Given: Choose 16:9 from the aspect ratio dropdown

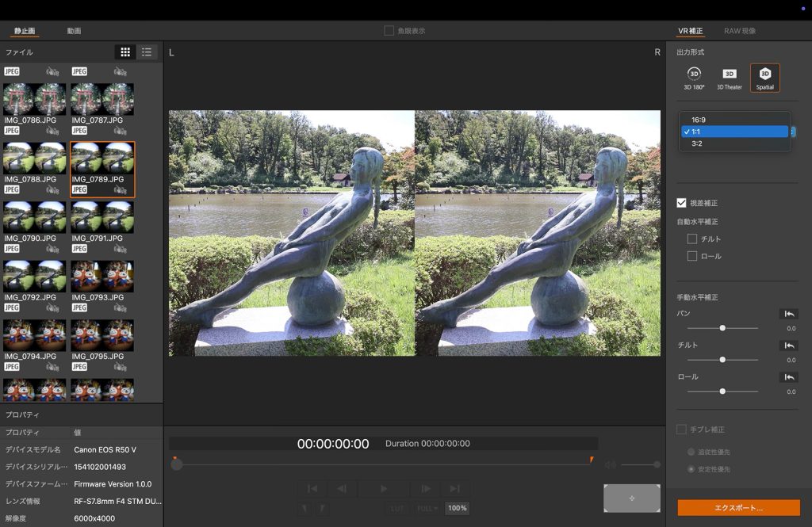Looking at the screenshot, I should click(x=699, y=120).
